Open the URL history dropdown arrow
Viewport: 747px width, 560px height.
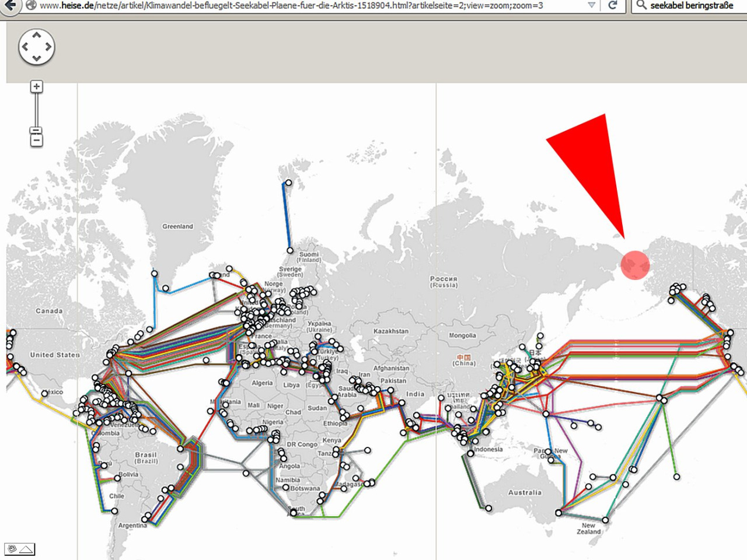point(591,5)
